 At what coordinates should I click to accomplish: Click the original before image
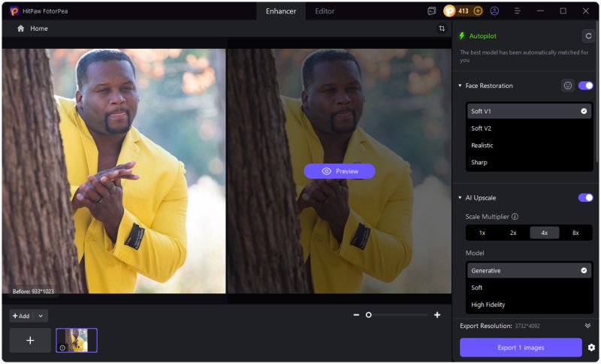click(x=114, y=171)
